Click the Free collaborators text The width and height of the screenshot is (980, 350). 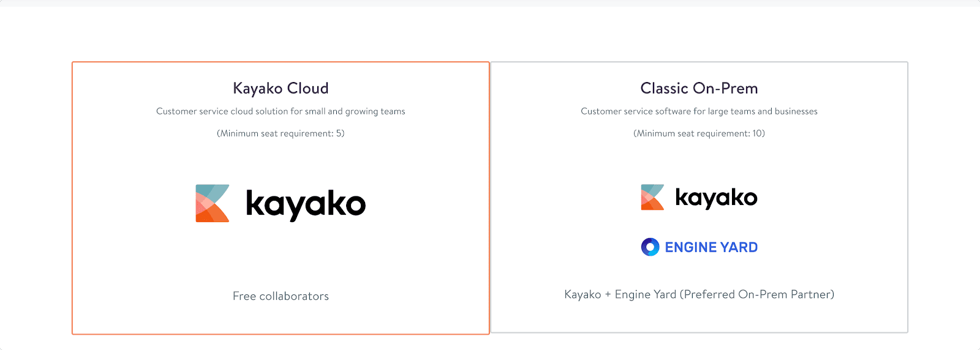[281, 296]
